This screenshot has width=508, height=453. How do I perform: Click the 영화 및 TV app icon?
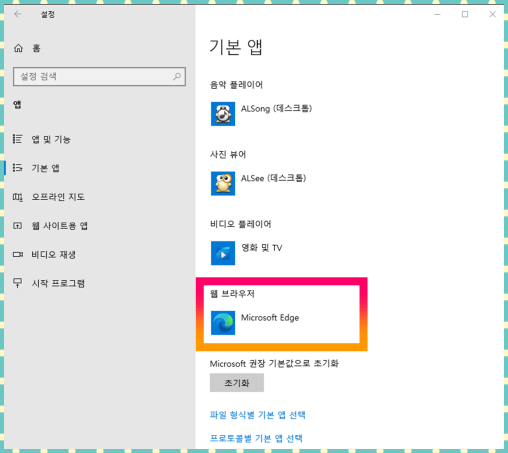[223, 253]
